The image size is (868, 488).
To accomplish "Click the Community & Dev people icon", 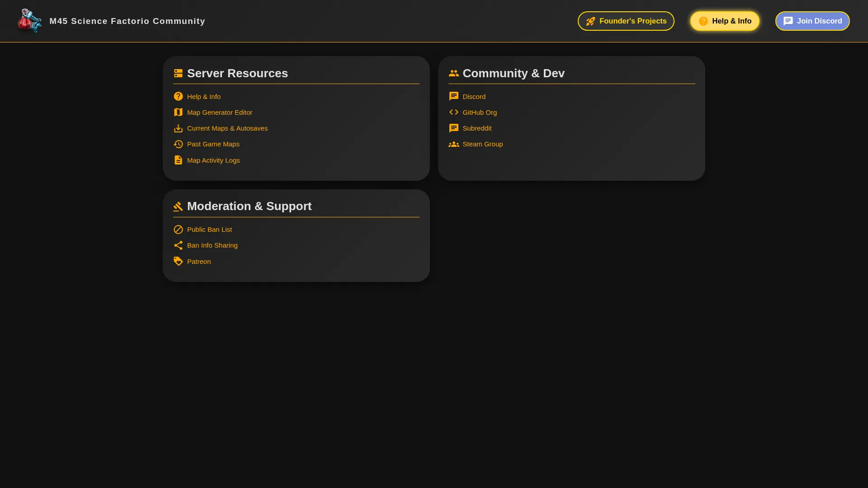I will coord(454,73).
